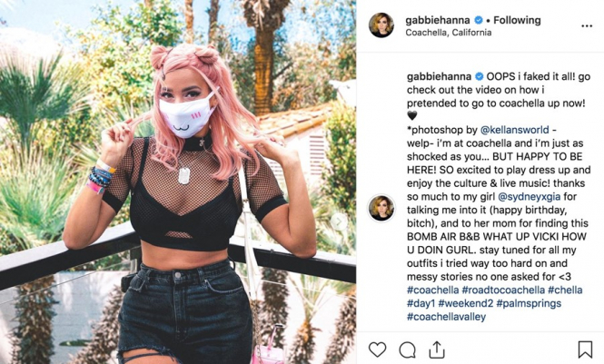Screen dimensions: 604x364
Task: Open the #chella hashtag
Action: click(x=565, y=290)
